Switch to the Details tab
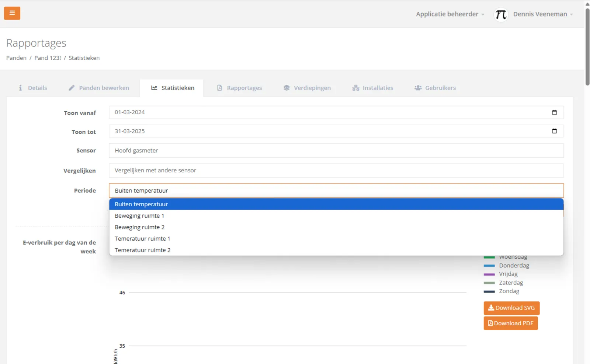The image size is (590, 364). 33,88
